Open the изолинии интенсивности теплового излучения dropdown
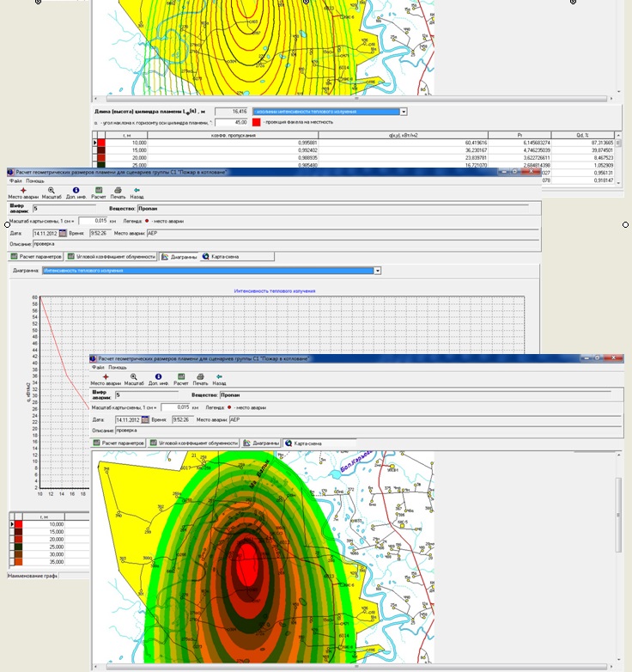The height and width of the screenshot is (672, 632). (x=404, y=112)
